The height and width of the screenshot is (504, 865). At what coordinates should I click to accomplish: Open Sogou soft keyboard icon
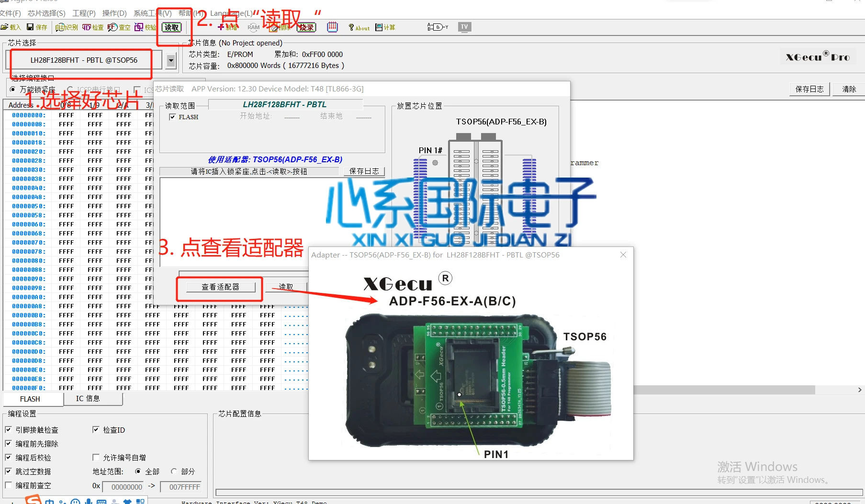101,502
